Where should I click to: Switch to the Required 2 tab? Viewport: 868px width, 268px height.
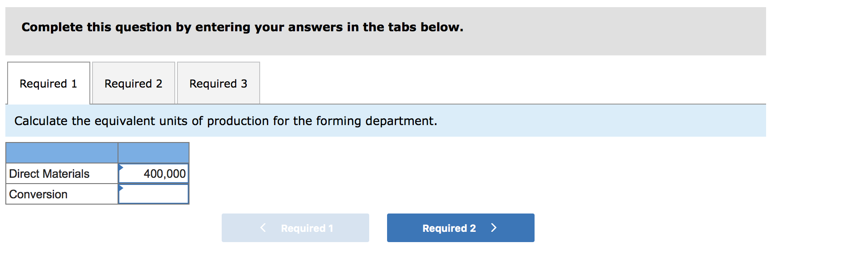click(133, 83)
